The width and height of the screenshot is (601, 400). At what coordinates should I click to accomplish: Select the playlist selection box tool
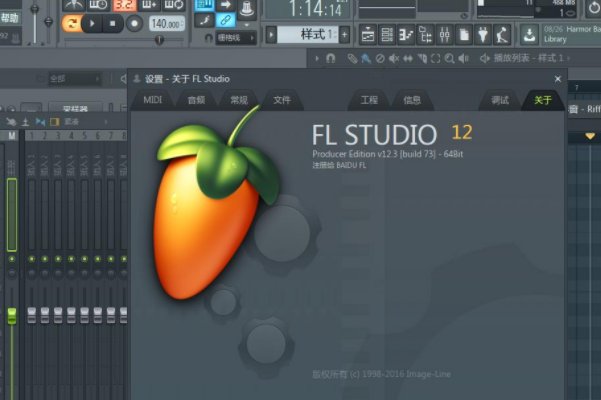pos(435,58)
